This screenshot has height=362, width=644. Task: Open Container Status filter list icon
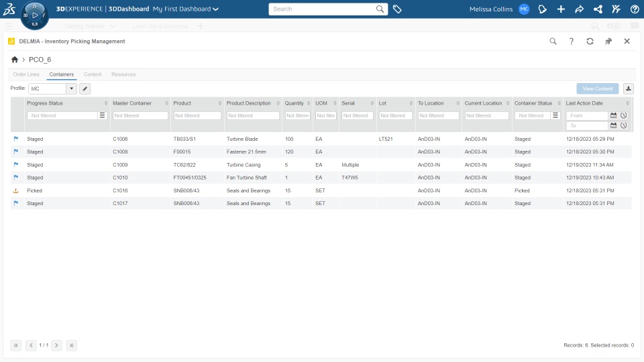click(x=555, y=116)
